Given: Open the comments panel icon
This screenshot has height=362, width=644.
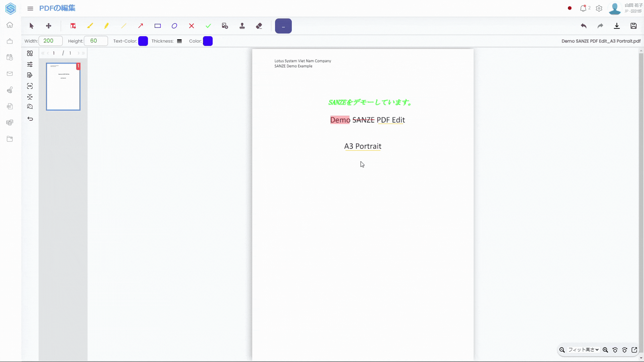Looking at the screenshot, I should 30,107.
